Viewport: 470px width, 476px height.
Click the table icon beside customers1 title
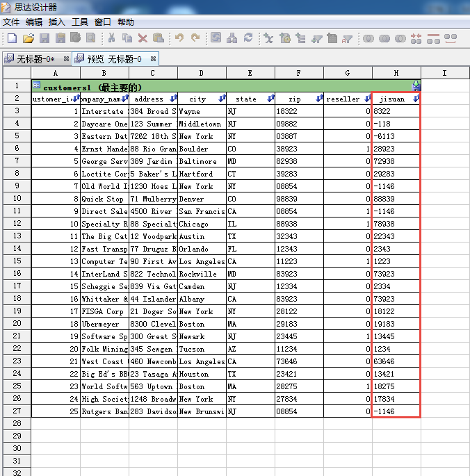click(x=36, y=85)
